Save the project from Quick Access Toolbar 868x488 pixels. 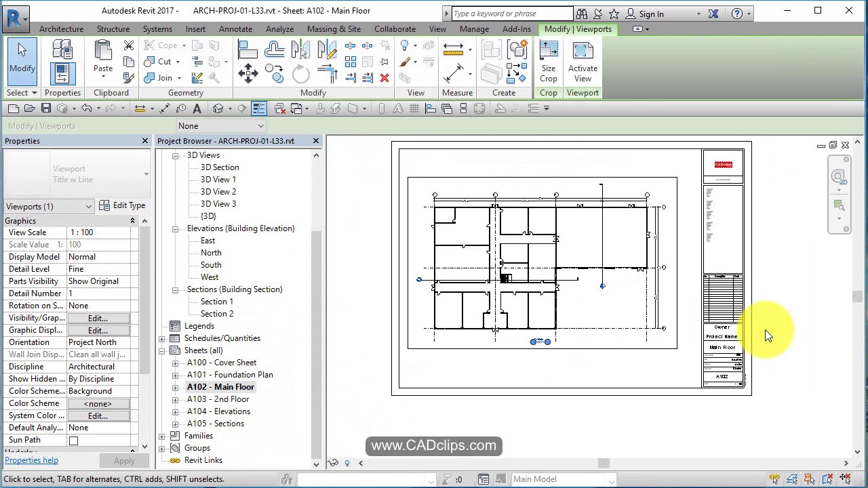point(46,108)
